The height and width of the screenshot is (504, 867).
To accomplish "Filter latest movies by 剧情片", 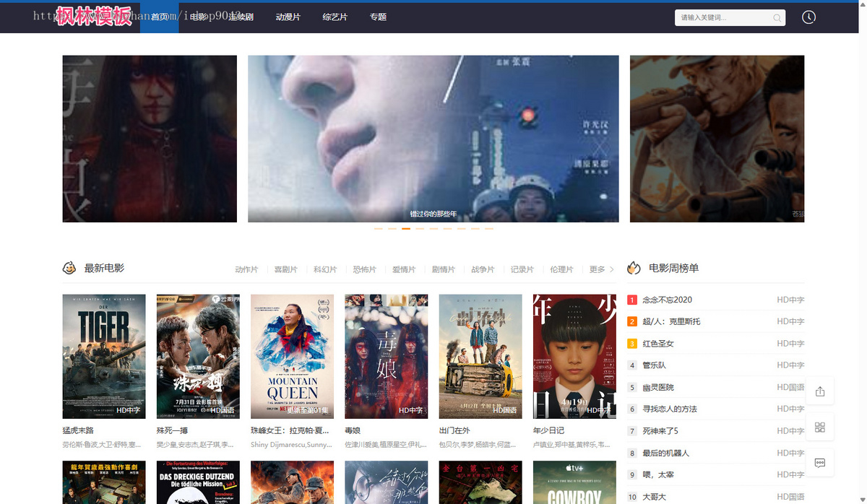I will 444,269.
